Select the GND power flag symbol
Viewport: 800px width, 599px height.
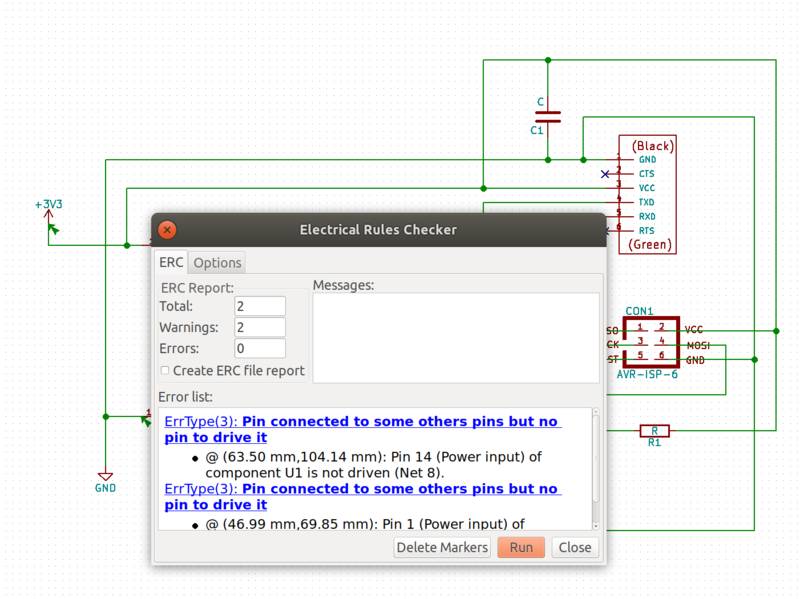(104, 475)
